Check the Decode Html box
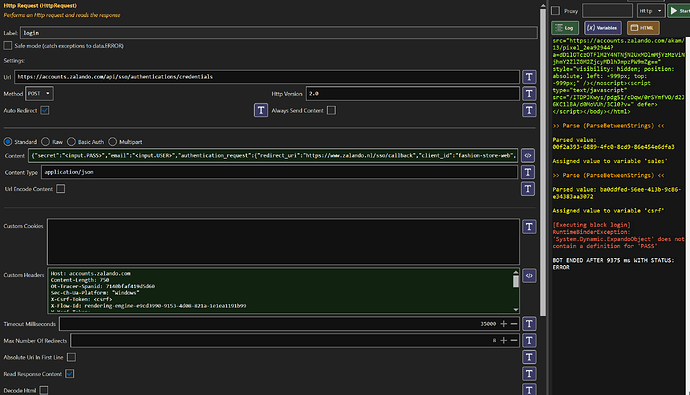This screenshot has width=690, height=395. [44, 390]
